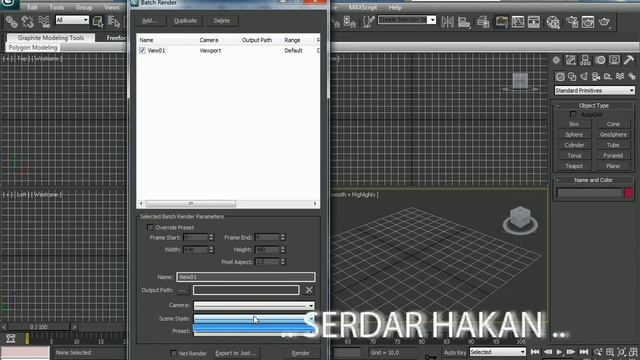The width and height of the screenshot is (640, 360).
Task: Open the Scene State dropdown
Action: pyautogui.click(x=254, y=318)
